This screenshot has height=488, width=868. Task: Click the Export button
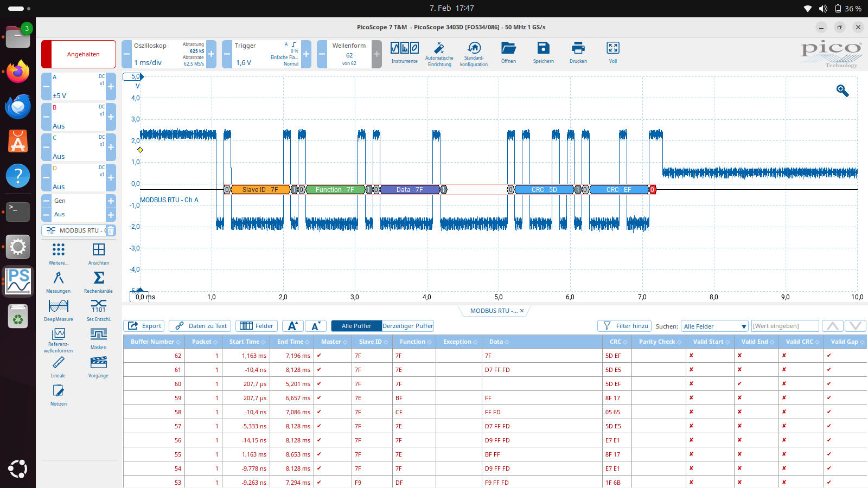point(144,326)
